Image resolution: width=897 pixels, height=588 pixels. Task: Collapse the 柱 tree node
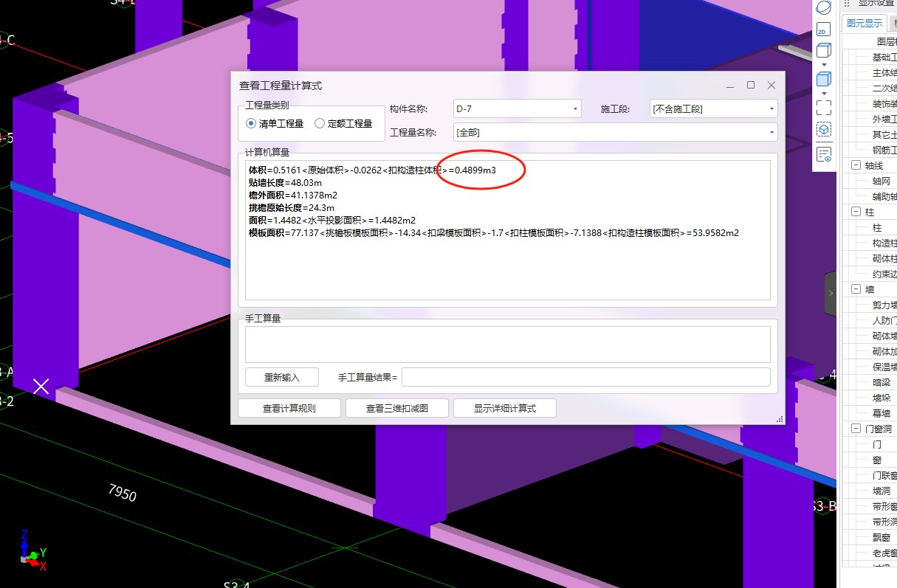tap(856, 212)
